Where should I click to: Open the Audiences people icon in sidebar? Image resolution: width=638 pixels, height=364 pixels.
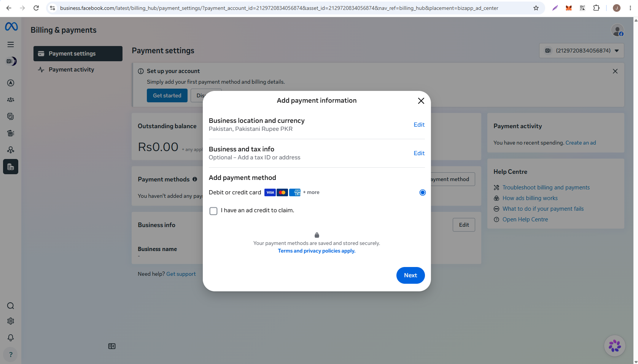(x=11, y=100)
